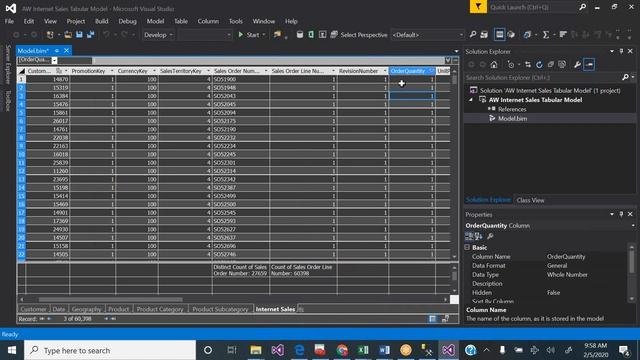This screenshot has height=360, width=640.
Task: Click the Solution Explorer Show All Files icon
Action: (562, 64)
